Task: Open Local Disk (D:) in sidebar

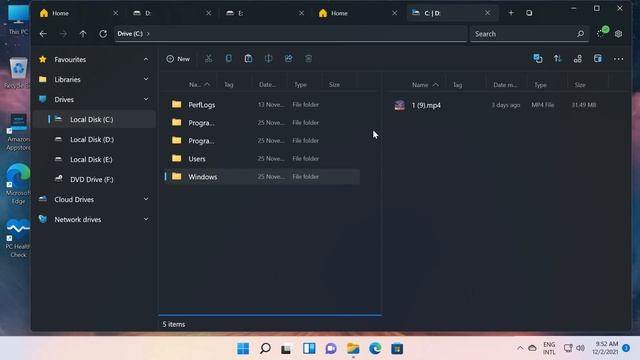Action: click(94, 139)
